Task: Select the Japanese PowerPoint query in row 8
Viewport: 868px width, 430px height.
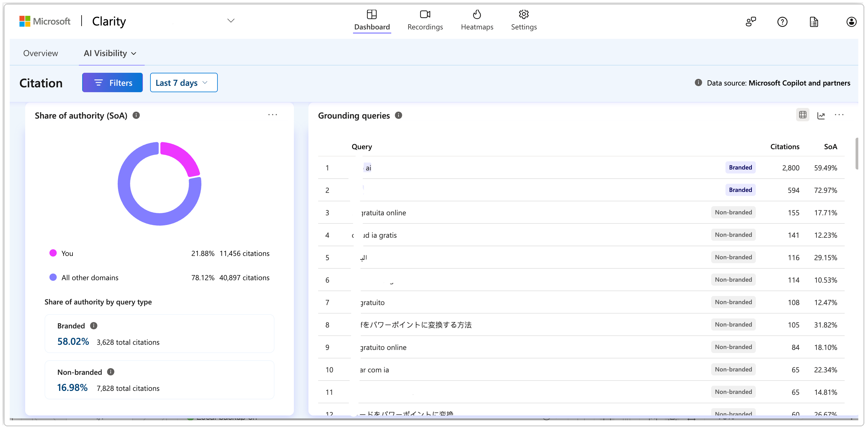Action: pyautogui.click(x=581, y=325)
